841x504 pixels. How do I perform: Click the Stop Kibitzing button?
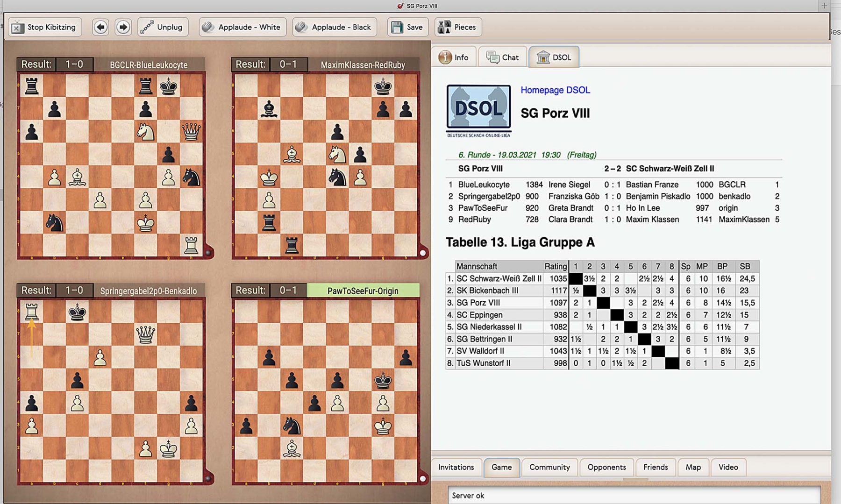44,27
